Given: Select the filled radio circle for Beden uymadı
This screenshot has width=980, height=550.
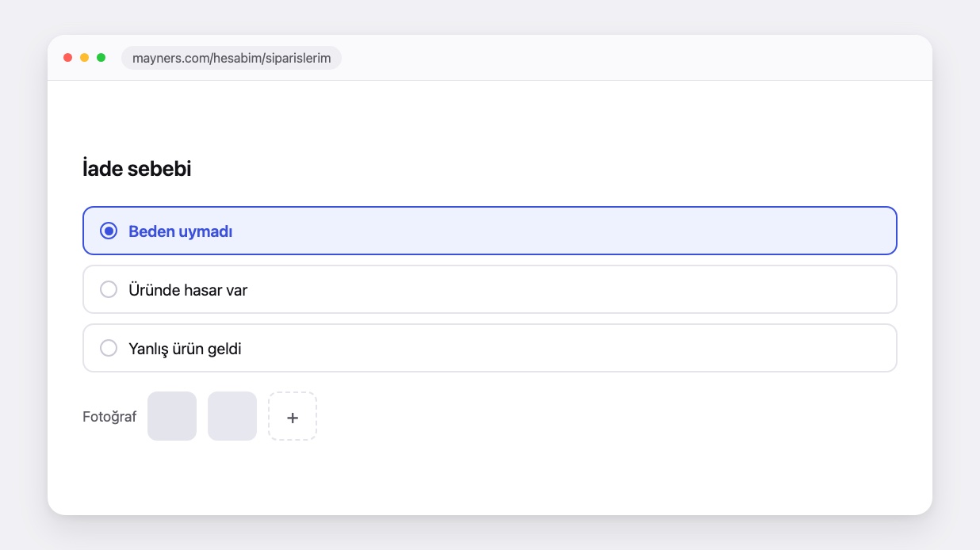Looking at the screenshot, I should (109, 231).
